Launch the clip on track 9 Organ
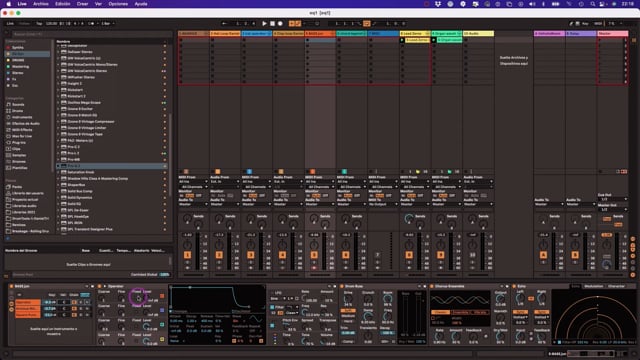This screenshot has height=360, width=640. click(434, 40)
